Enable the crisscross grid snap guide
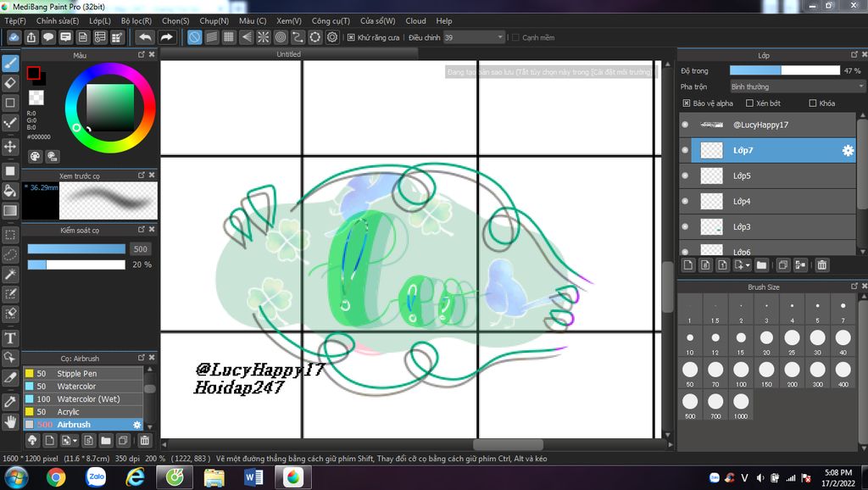 (x=229, y=37)
